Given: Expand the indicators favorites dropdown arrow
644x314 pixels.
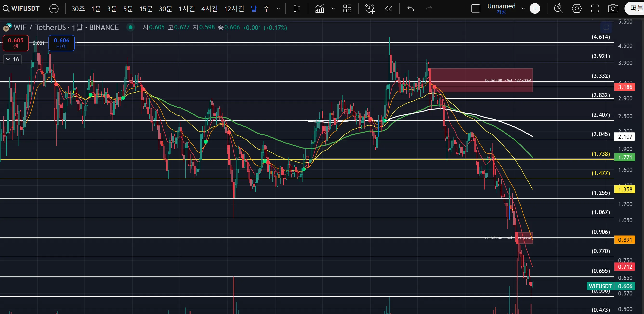Looking at the screenshot, I should pos(333,9).
